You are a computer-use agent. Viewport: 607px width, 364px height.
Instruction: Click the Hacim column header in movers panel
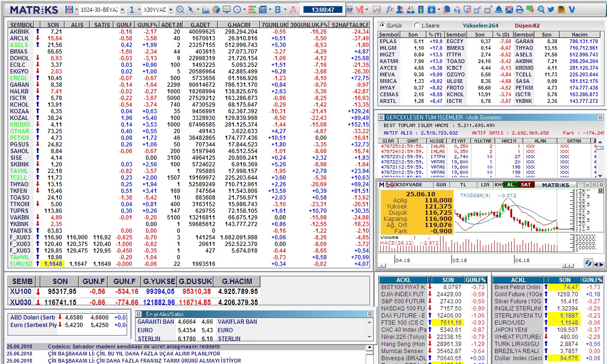click(579, 35)
